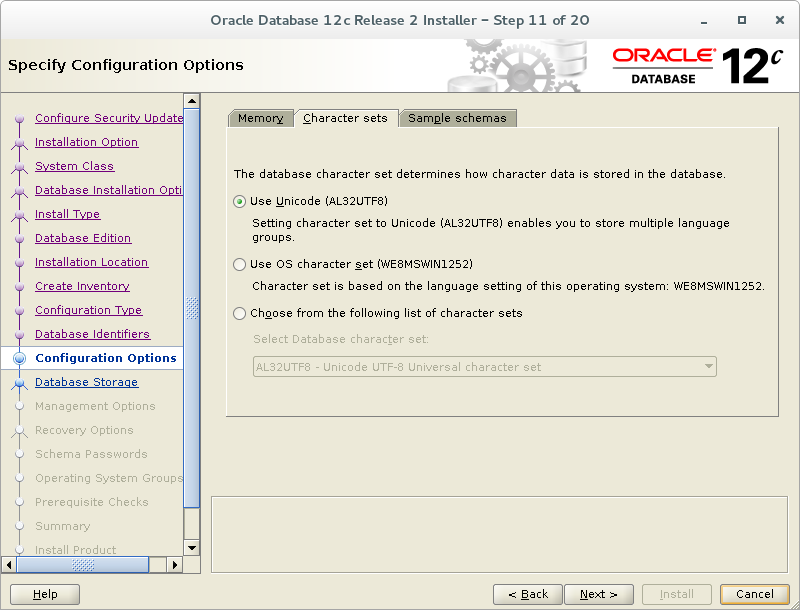Click the vertical scrollbar thumb in step list

coord(192,308)
